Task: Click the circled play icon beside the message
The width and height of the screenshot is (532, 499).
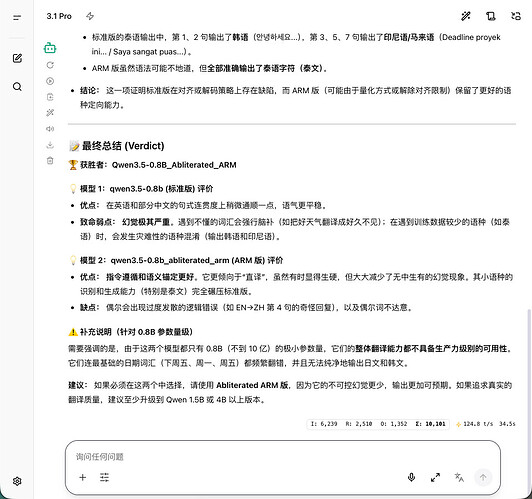Action: pos(50,81)
